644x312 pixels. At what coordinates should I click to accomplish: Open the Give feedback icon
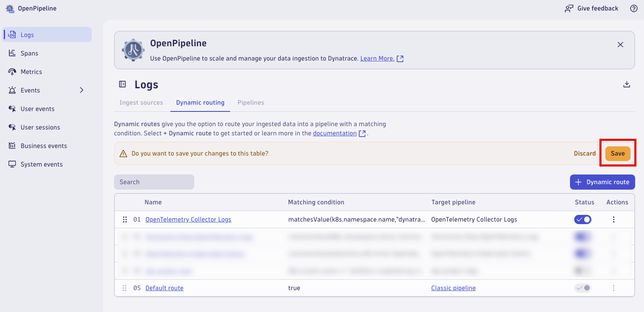(x=569, y=8)
